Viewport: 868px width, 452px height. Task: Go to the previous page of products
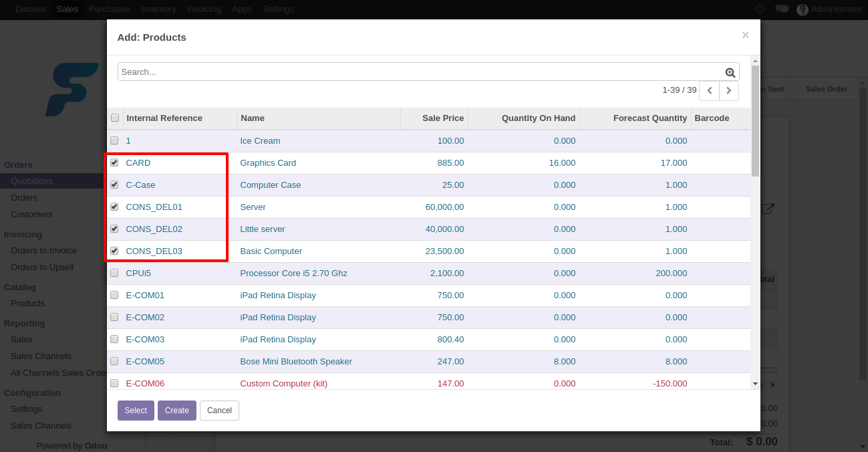coord(709,90)
